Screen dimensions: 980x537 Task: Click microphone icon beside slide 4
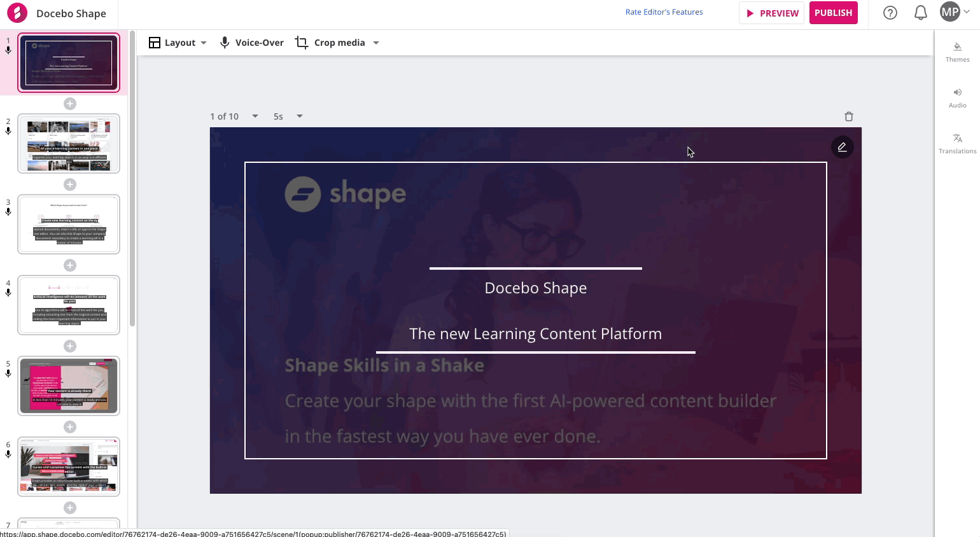click(x=8, y=293)
